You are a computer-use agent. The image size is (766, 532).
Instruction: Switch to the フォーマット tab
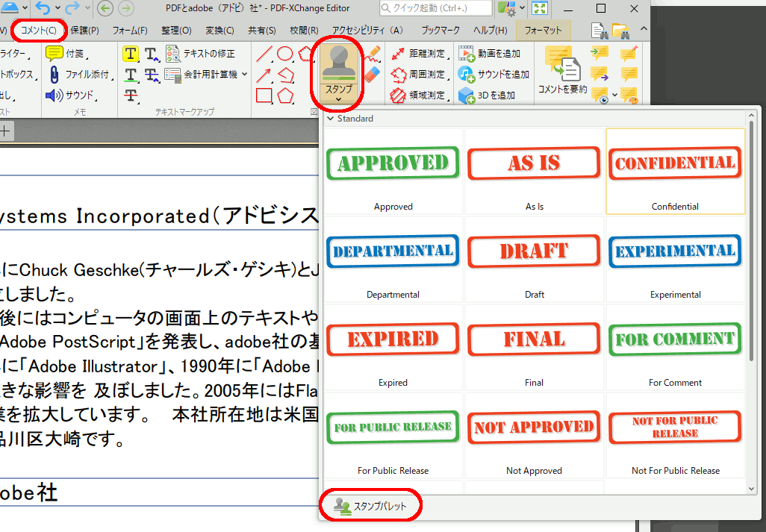point(544,31)
